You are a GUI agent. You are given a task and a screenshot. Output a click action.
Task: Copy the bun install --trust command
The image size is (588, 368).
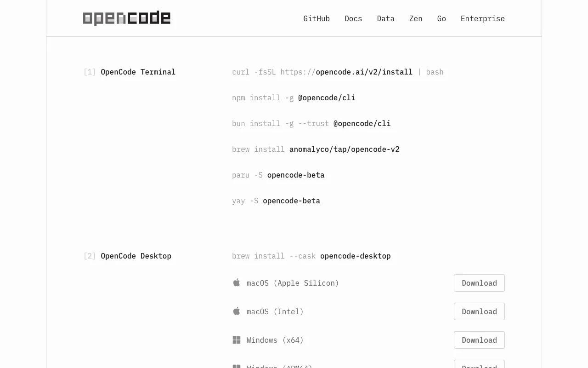[x=311, y=123]
